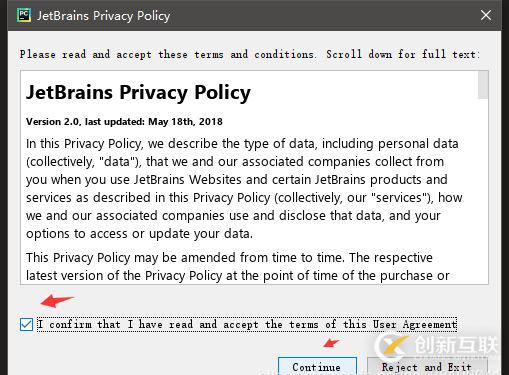Click the first paragraph of the privacy policy
The height and width of the screenshot is (375, 509).
pos(244,189)
